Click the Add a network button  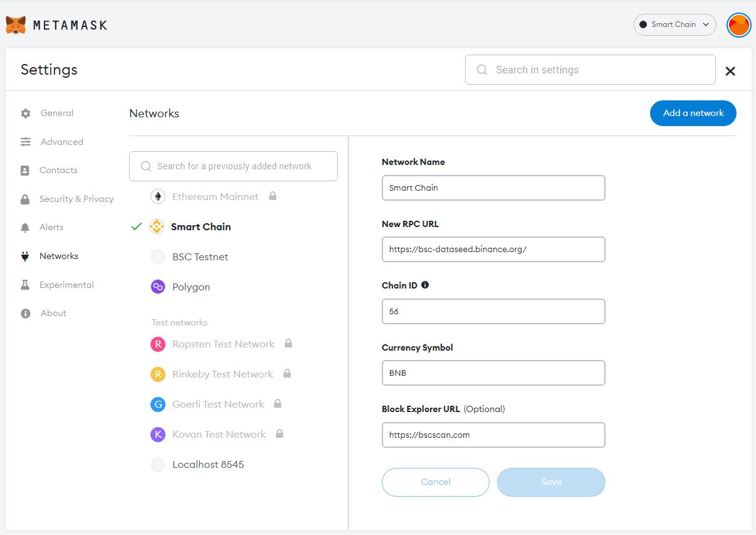click(693, 113)
